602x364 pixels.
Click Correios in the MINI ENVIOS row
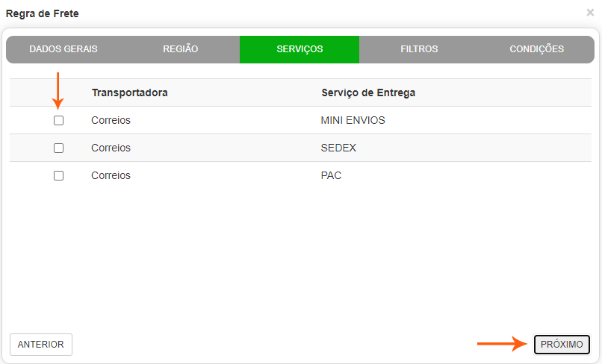pyautogui.click(x=111, y=120)
